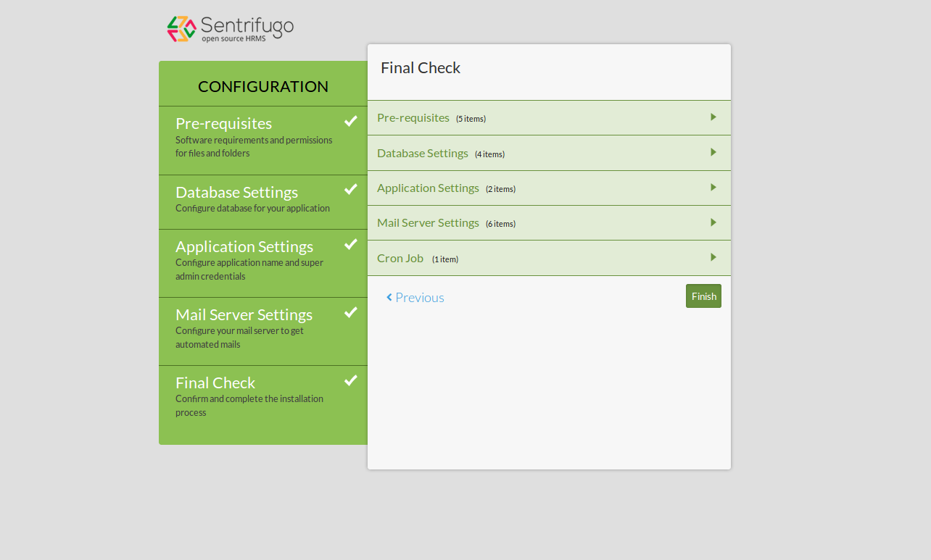Click the Application Settings step checkmark icon

coord(351,244)
